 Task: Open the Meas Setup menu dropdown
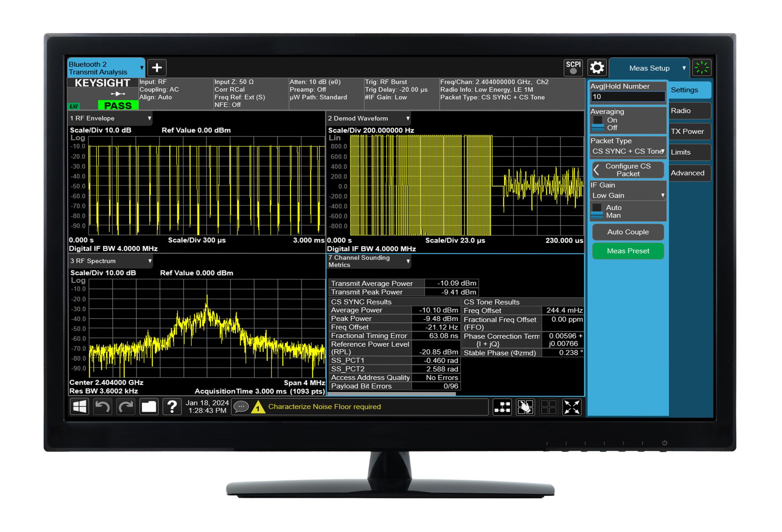coord(649,68)
